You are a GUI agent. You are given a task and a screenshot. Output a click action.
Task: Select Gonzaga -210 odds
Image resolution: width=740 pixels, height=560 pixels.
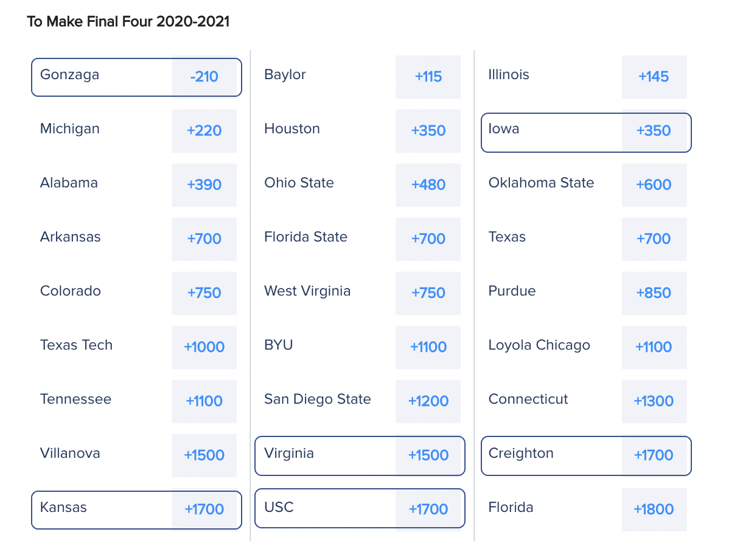click(x=204, y=77)
